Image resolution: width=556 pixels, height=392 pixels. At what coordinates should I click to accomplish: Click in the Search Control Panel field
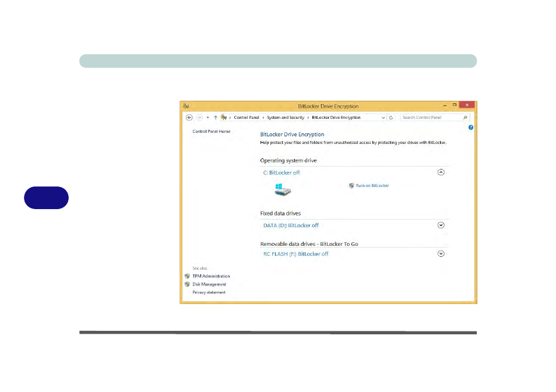tap(435, 117)
